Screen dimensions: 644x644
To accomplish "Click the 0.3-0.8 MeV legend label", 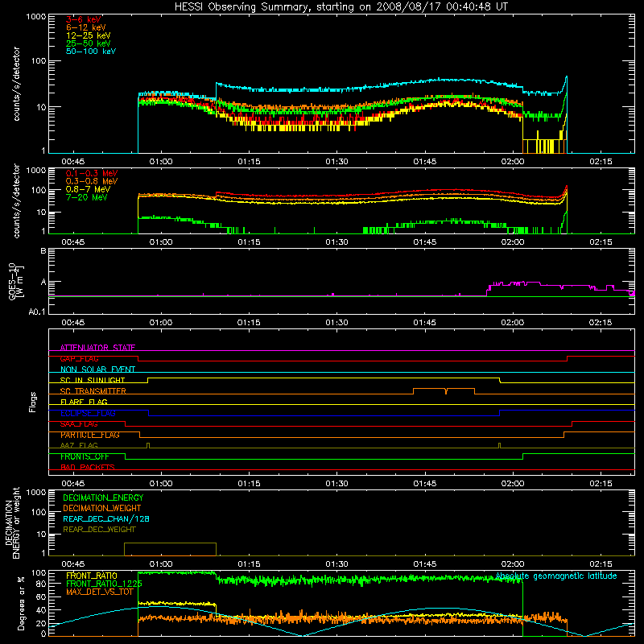I will pos(92,181).
